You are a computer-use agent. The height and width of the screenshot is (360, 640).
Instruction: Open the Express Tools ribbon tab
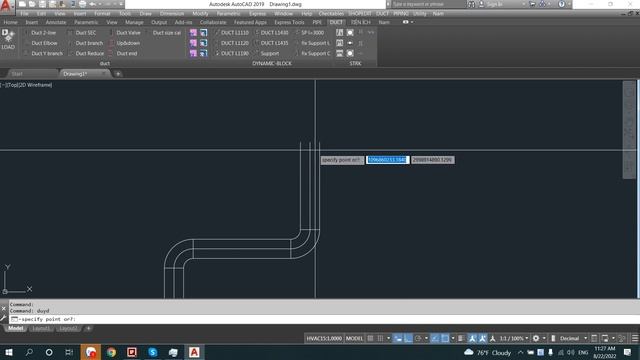coord(289,22)
